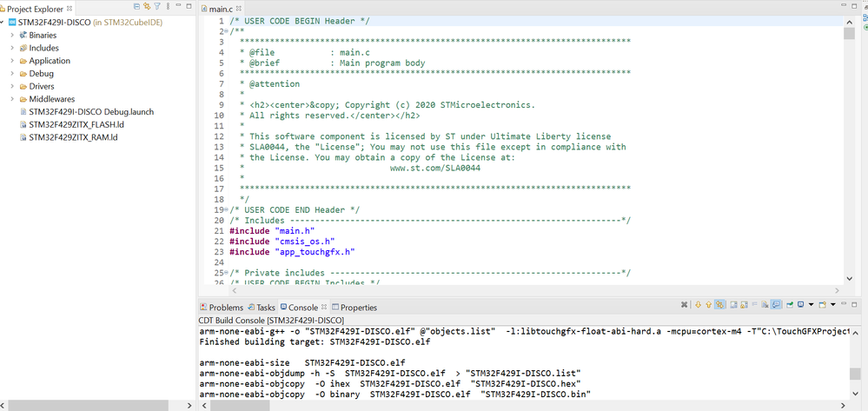
Task: Maximize the editor area
Action: point(854,5)
